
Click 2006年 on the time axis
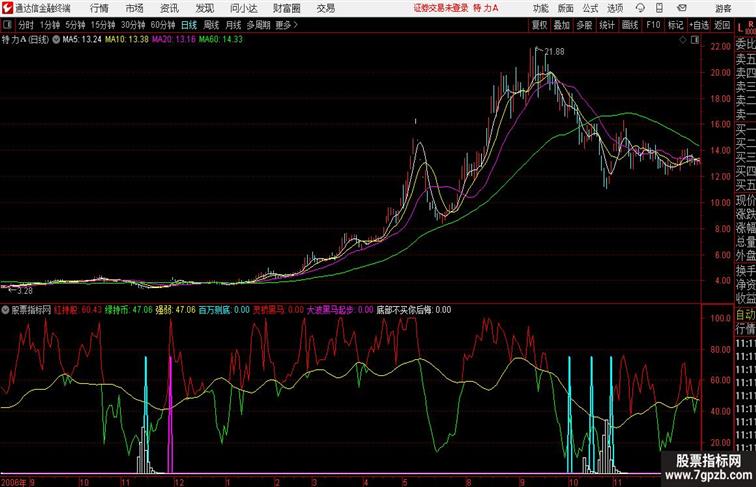(14, 482)
